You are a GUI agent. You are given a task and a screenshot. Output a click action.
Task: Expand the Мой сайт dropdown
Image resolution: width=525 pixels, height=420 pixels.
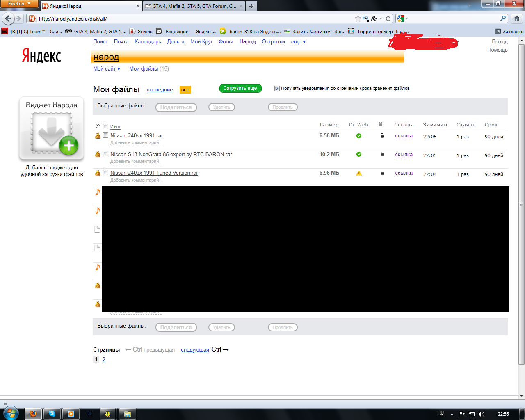107,69
